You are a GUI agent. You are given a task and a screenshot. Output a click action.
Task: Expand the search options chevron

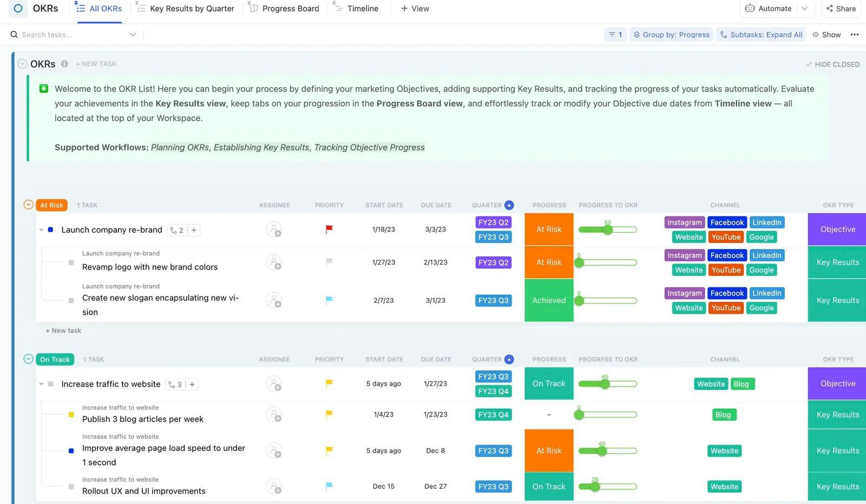click(133, 35)
